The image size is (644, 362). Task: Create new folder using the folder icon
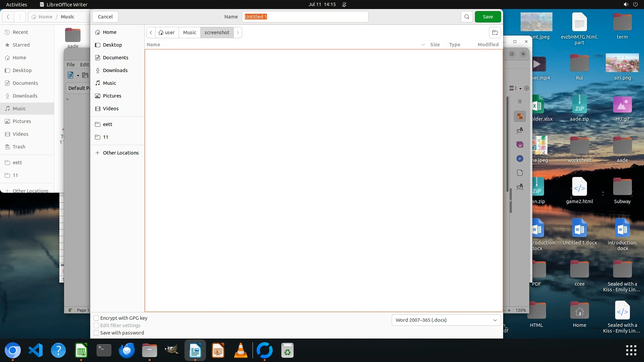495,33
